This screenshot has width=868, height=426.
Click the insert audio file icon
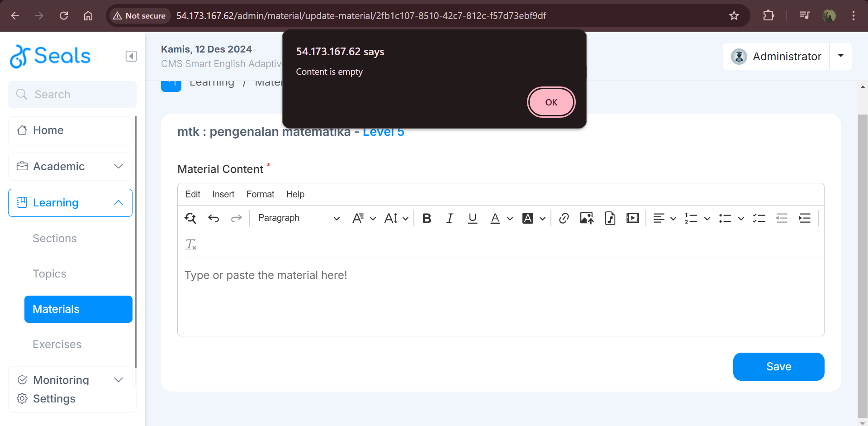[x=610, y=219]
